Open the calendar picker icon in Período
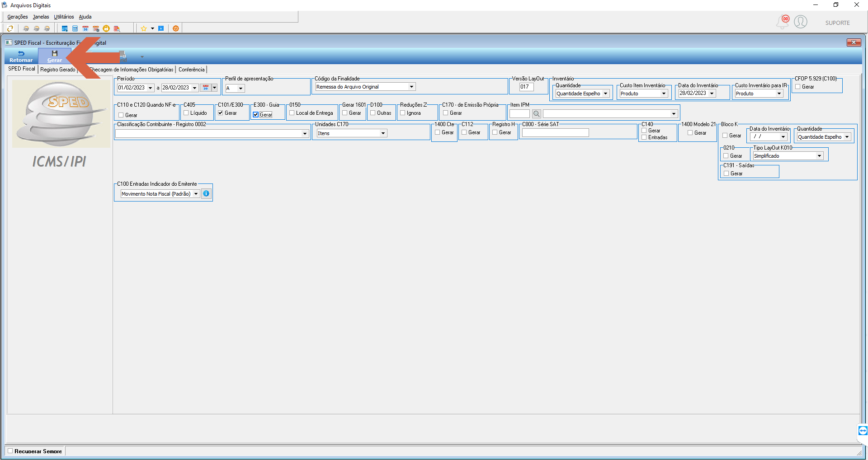The height and width of the screenshot is (460, 868). [x=206, y=88]
